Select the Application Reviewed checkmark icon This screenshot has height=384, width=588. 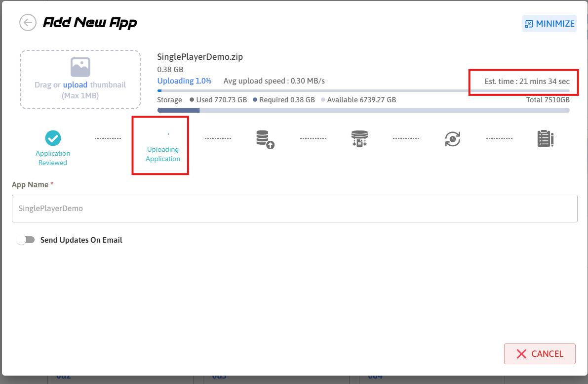coord(53,138)
